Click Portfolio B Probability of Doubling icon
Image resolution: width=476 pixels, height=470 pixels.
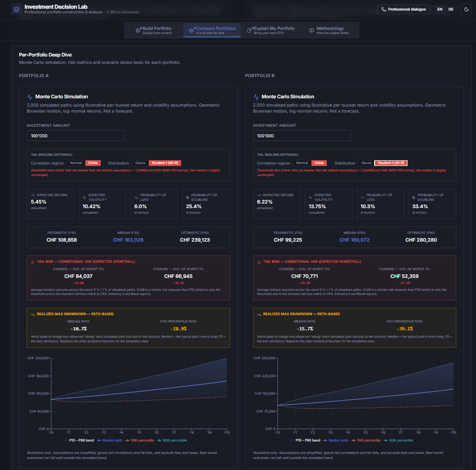pos(414,198)
